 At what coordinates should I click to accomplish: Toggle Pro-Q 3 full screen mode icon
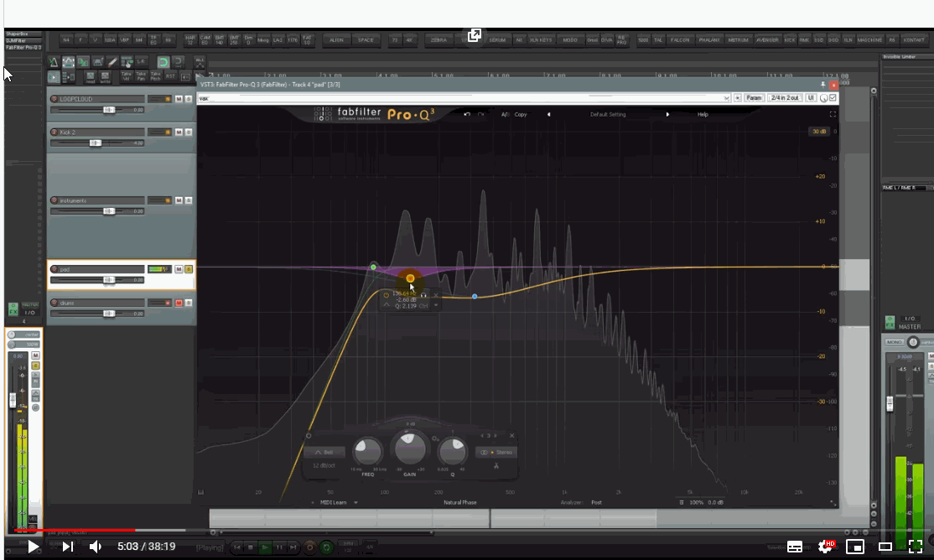(x=833, y=114)
